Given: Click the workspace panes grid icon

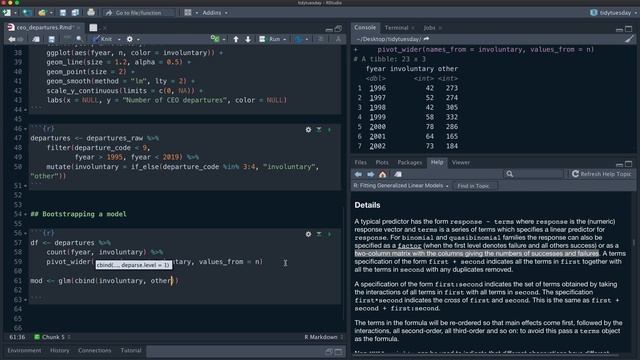Looking at the screenshot, I should (x=188, y=13).
